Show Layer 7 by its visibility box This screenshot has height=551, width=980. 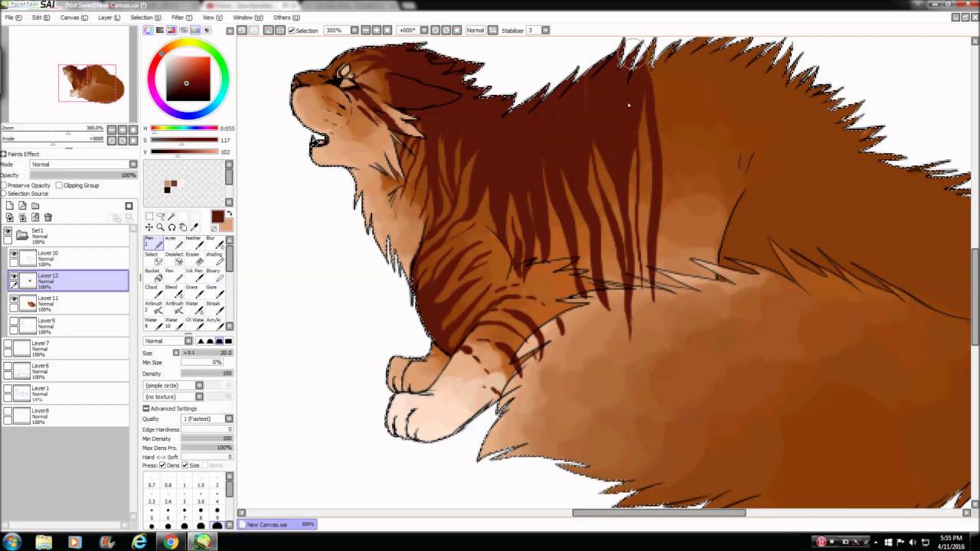point(8,344)
